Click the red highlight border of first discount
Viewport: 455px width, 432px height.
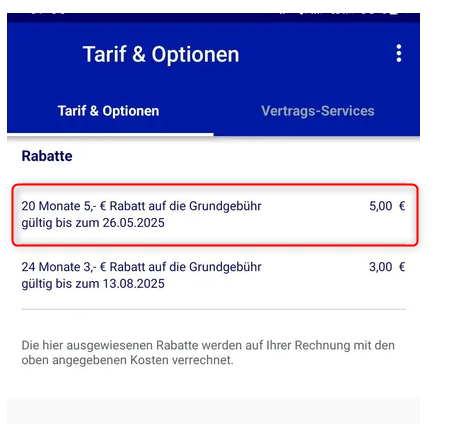coord(215,185)
